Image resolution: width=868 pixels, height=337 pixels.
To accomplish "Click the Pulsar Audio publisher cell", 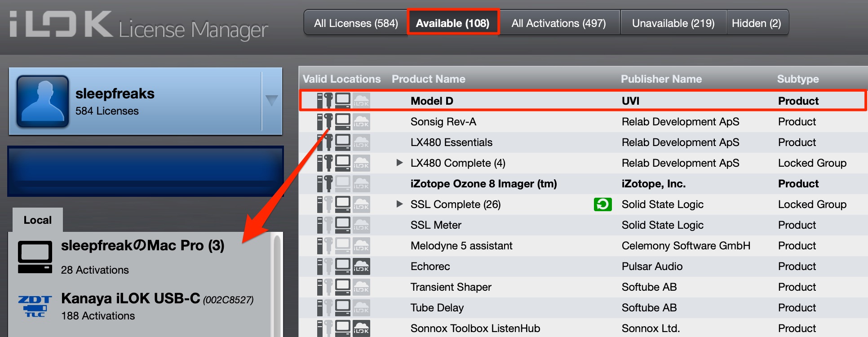I will pos(652,266).
